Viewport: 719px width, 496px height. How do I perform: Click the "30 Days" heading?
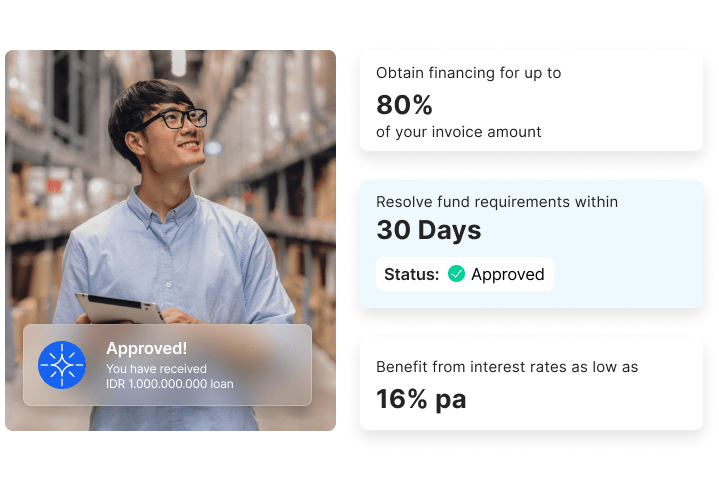428,230
